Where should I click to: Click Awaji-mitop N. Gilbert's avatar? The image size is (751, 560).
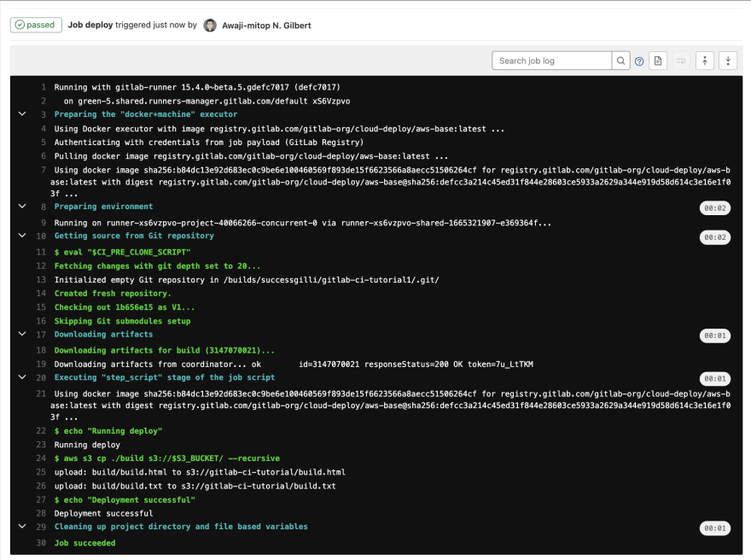pyautogui.click(x=210, y=26)
